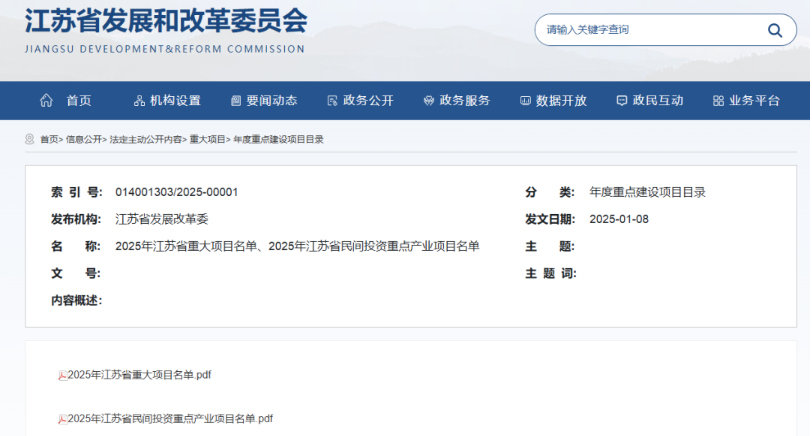Click the 数据开放 icon in navbar
This screenshot has height=436, width=812.
pyautogui.click(x=525, y=100)
